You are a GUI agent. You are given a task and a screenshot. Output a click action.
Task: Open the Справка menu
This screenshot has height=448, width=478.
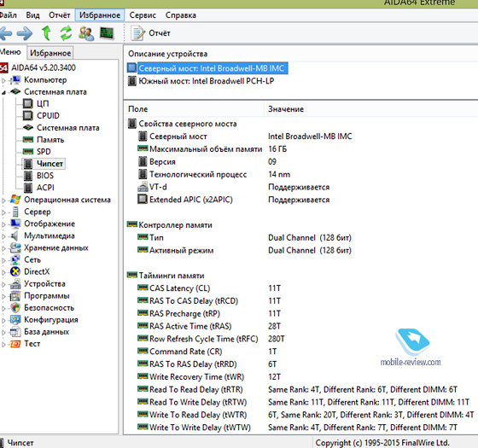pos(180,15)
